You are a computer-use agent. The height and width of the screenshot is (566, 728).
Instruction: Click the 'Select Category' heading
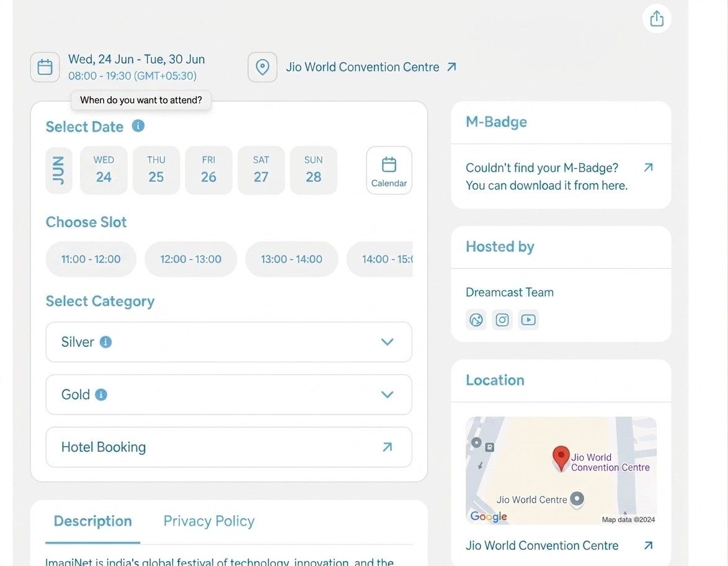point(100,301)
